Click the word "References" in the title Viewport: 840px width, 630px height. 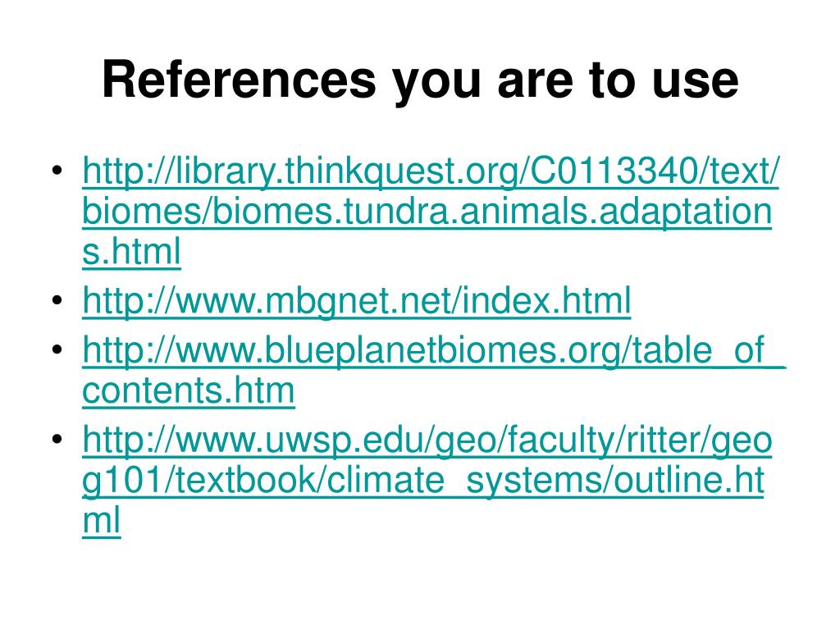239,80
